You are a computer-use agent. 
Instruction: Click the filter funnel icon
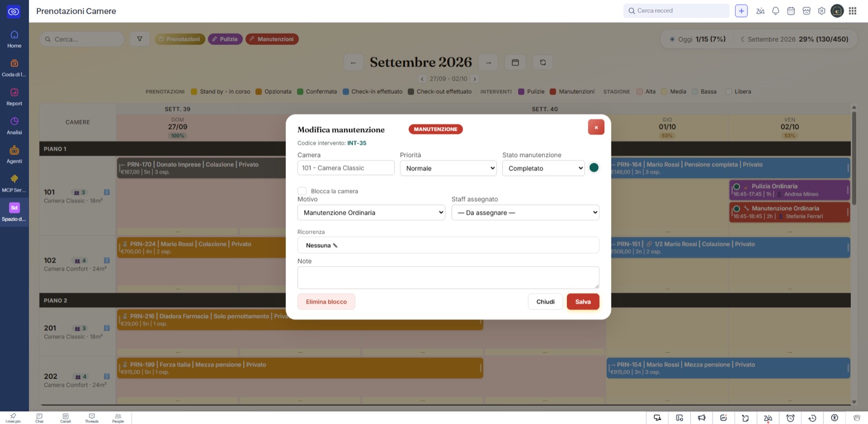coord(139,39)
